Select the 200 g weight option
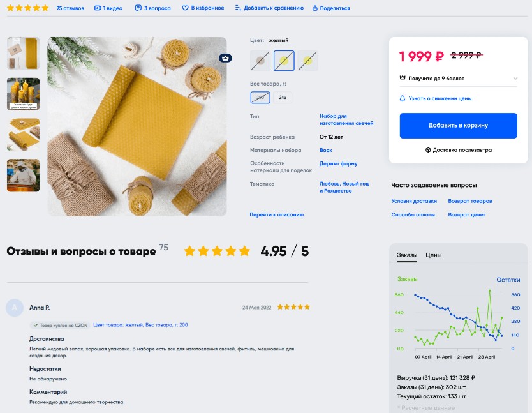532x413 pixels. point(260,98)
